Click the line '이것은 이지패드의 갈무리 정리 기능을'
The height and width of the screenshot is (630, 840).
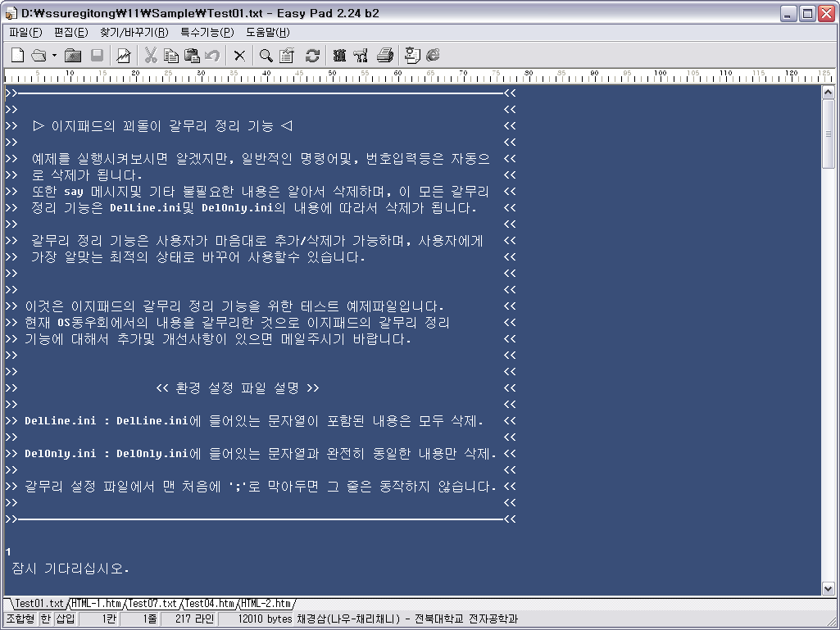(234, 306)
